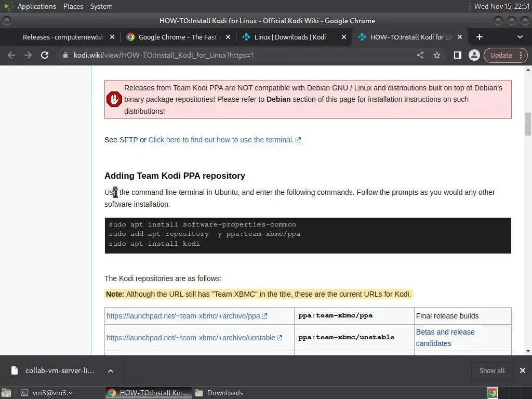Switch to Google Chrome - The Fast tab

[x=178, y=37]
